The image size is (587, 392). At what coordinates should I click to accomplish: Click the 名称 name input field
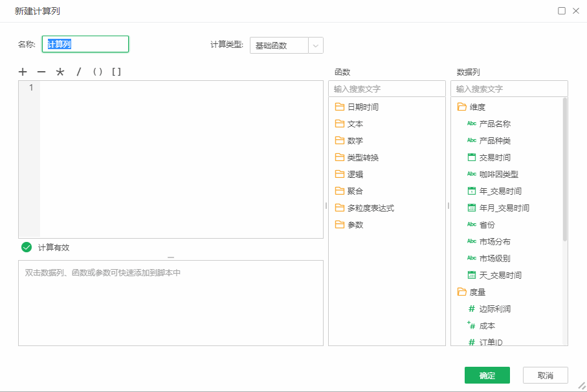(85, 45)
